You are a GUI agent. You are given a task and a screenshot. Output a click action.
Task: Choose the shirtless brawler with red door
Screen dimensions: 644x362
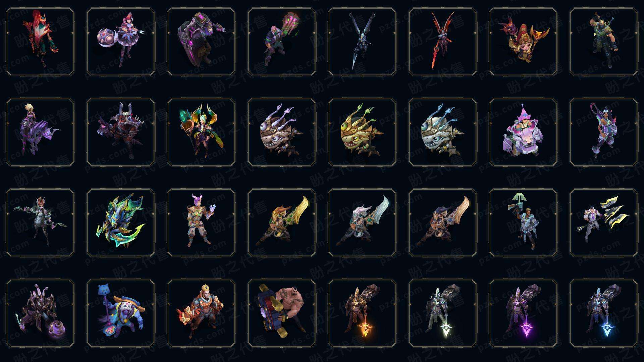coord(282,313)
